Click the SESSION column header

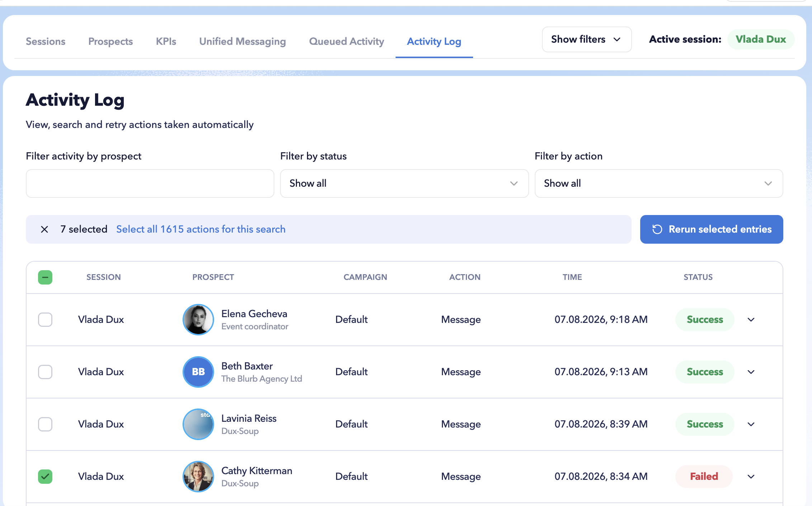(x=104, y=277)
